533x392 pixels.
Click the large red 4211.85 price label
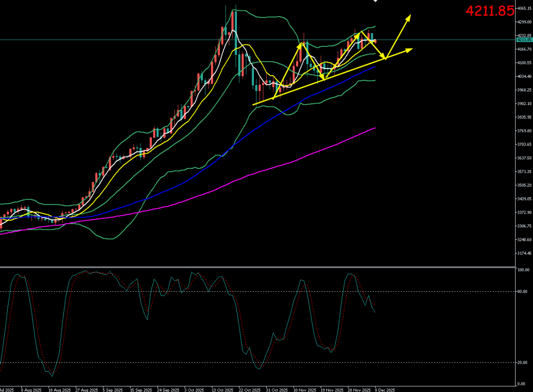(489, 11)
